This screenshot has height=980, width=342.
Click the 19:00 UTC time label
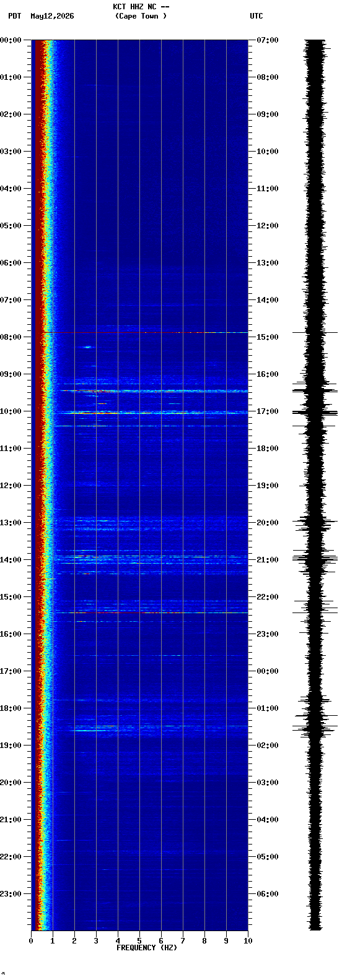coord(268,486)
